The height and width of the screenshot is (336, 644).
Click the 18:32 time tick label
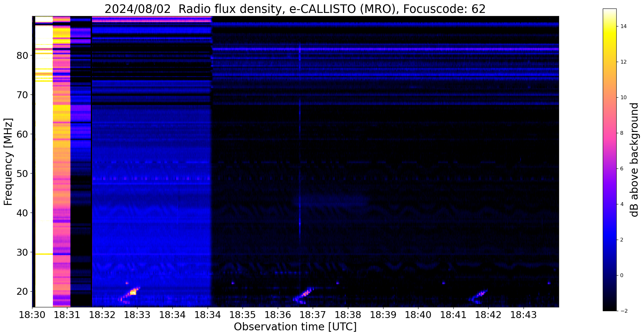click(102, 315)
